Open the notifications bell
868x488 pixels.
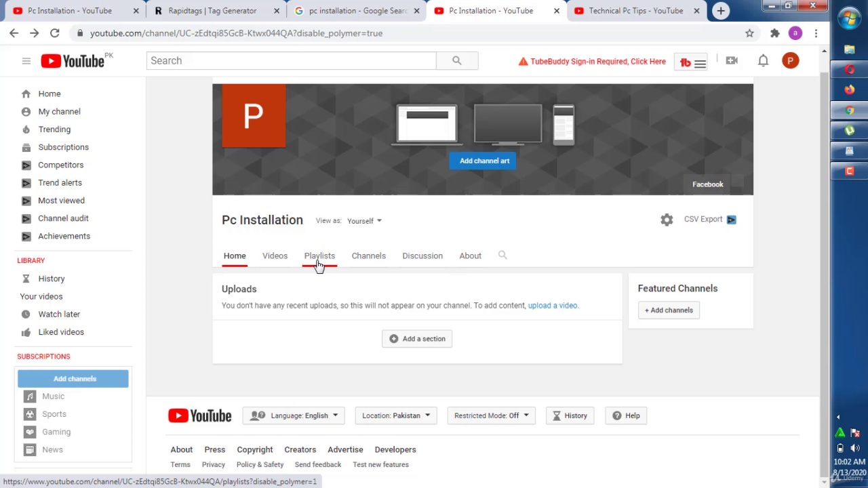tap(763, 61)
